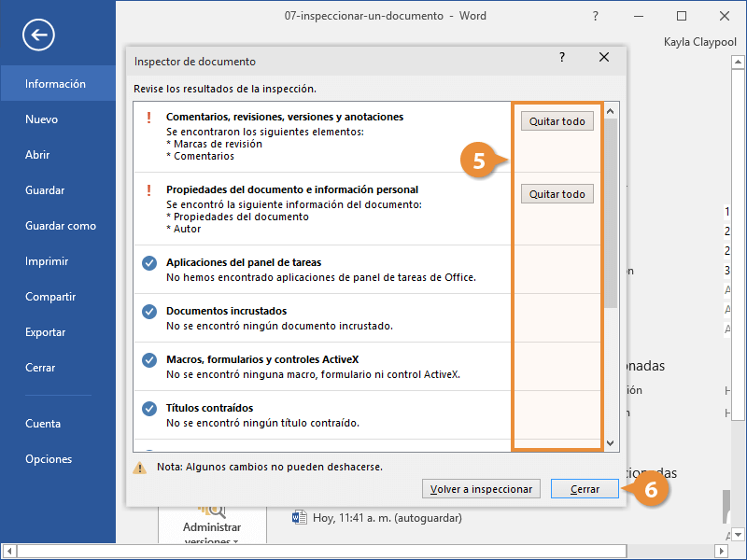Click the inspection results scrollbar thumb
This screenshot has height=560, width=747.
[x=611, y=214]
